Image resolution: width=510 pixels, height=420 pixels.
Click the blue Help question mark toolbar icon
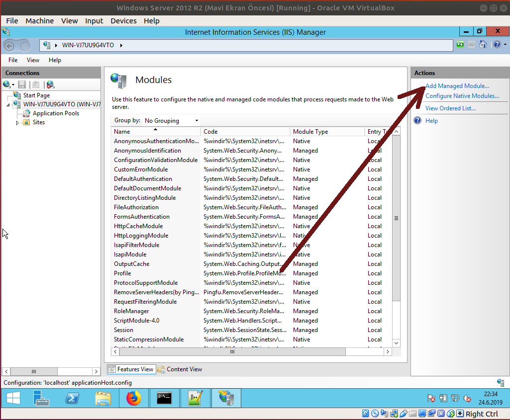click(497, 45)
